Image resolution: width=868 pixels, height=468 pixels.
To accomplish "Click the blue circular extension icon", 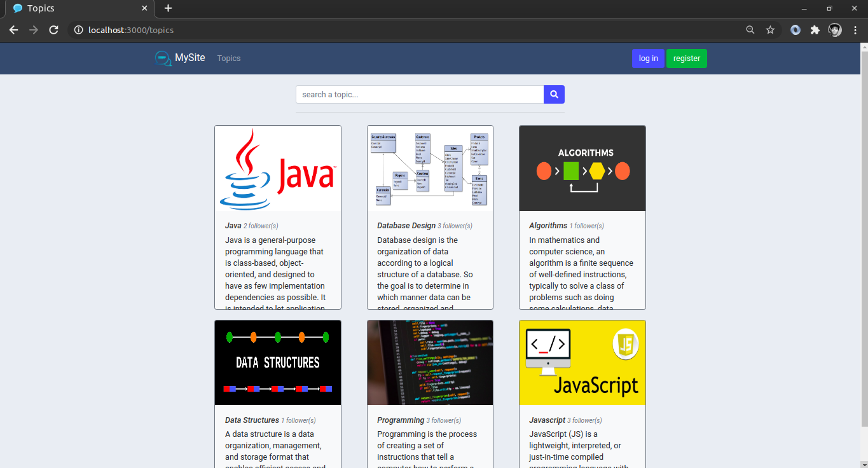I will [795, 30].
